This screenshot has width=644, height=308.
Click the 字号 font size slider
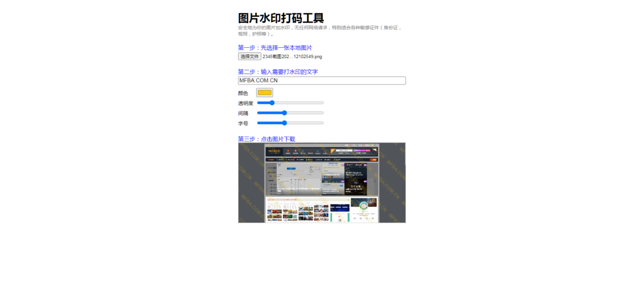click(x=290, y=123)
